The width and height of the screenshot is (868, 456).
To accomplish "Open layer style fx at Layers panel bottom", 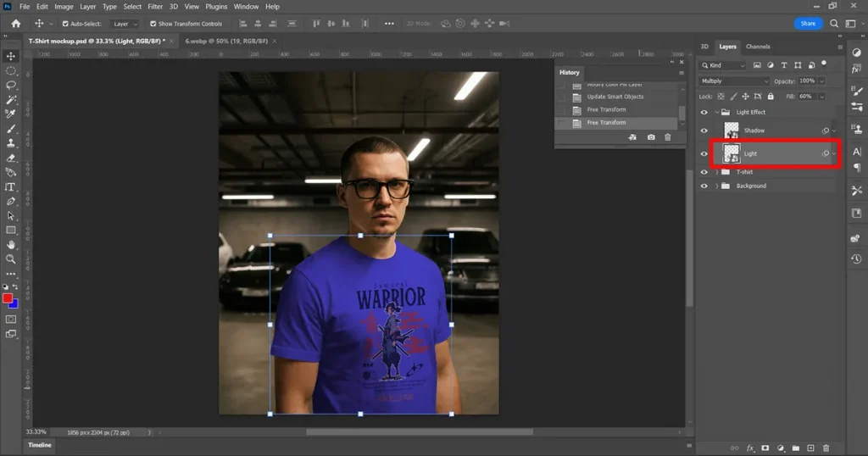I will point(750,448).
